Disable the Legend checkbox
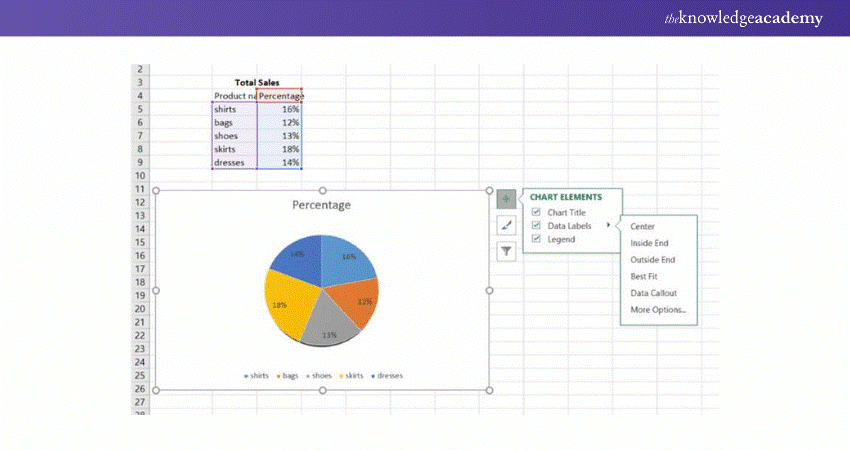850x450 pixels. (x=537, y=239)
